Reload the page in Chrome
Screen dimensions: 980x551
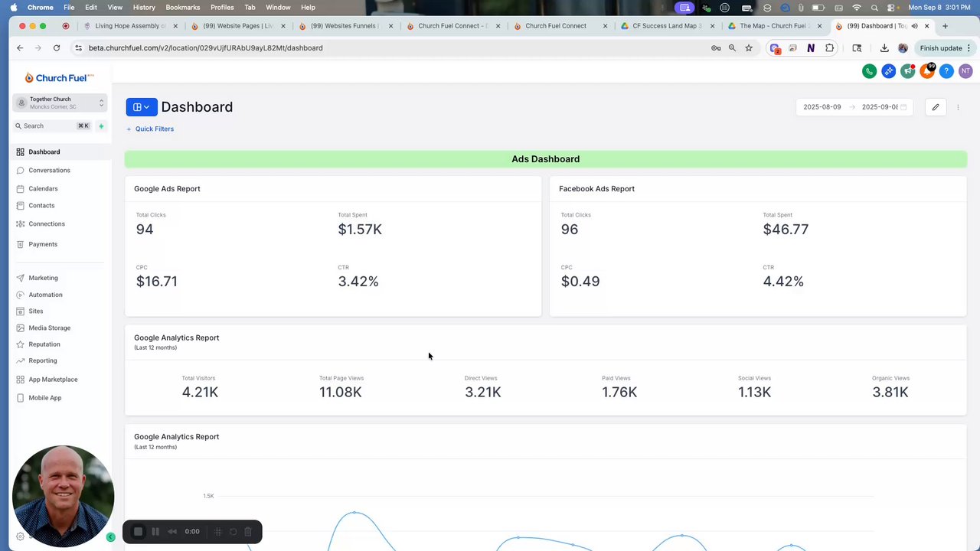click(x=57, y=47)
